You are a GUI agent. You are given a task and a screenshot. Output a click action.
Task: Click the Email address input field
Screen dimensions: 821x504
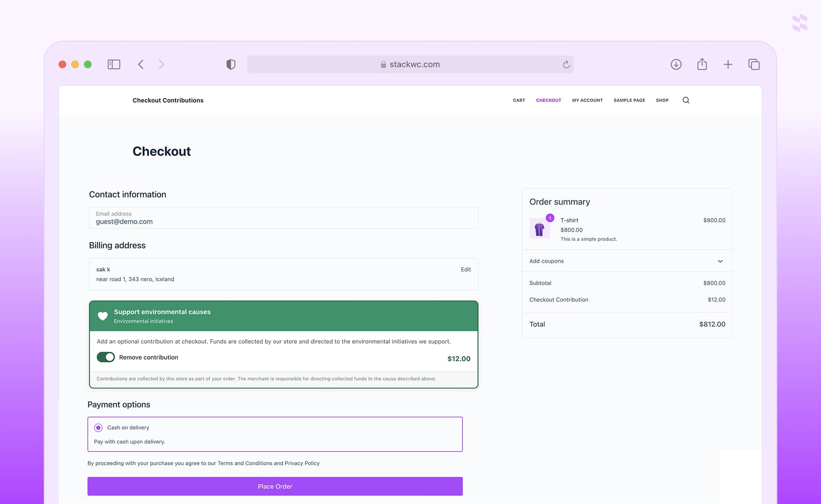tap(284, 218)
